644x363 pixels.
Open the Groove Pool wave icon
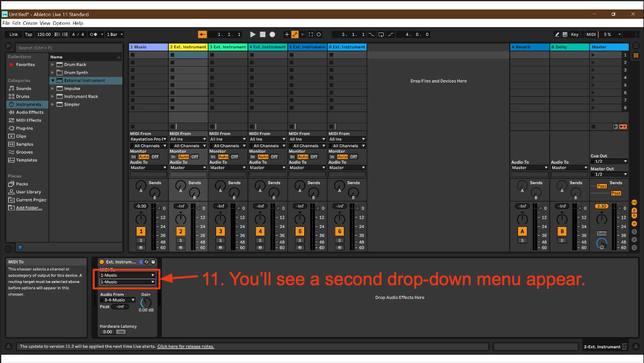[x=9, y=249]
